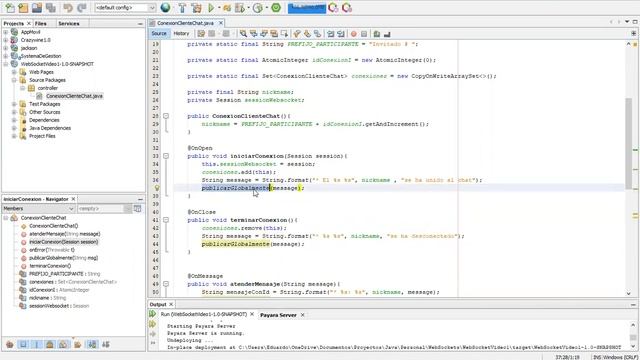Click the Save All toolbar icon
Image resolution: width=640 pixels, height=360 pixels.
(x=51, y=8)
